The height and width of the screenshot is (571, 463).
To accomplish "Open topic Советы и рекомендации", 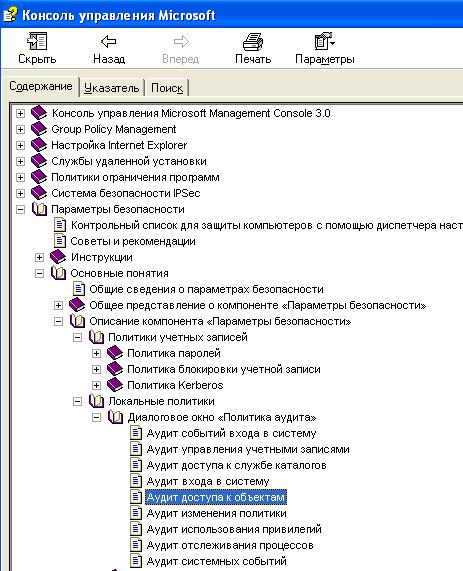I will [x=133, y=241].
